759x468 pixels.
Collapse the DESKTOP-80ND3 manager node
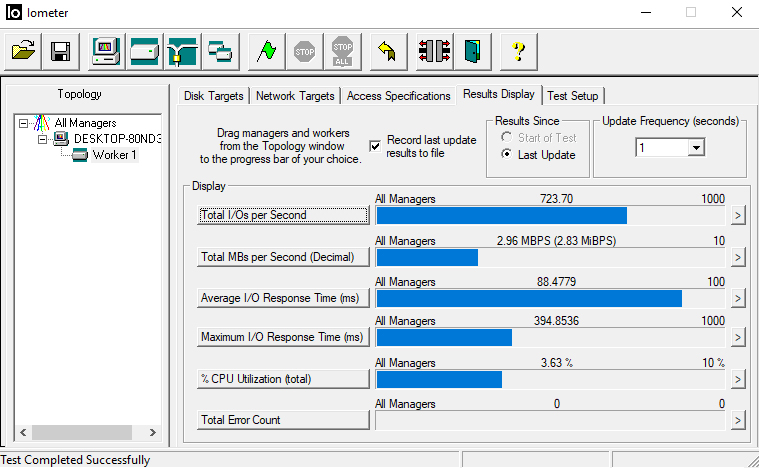coord(43,139)
